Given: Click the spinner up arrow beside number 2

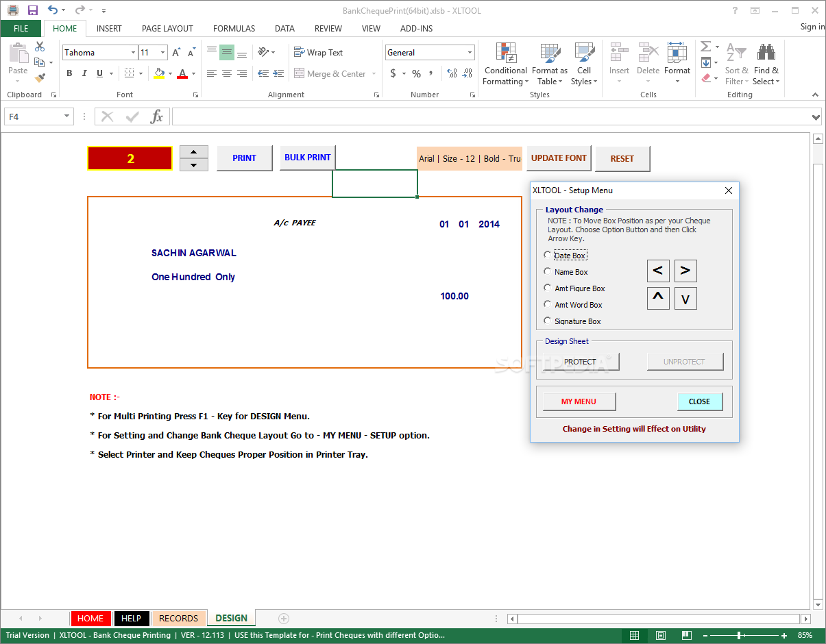Looking at the screenshot, I should (x=194, y=152).
